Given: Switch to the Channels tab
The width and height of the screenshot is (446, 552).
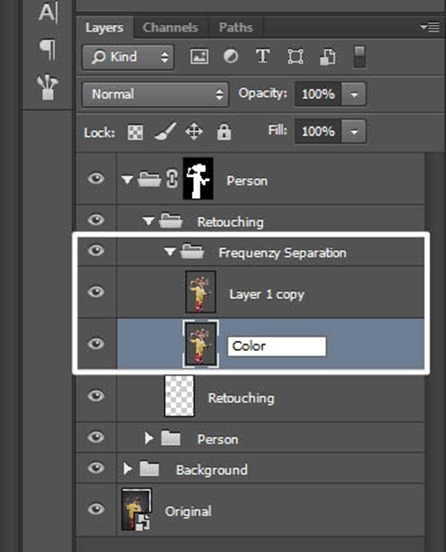Looking at the screenshot, I should 170,27.
